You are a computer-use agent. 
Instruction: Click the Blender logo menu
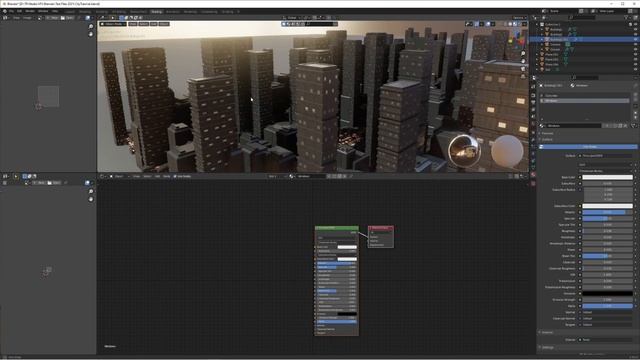tap(4, 11)
